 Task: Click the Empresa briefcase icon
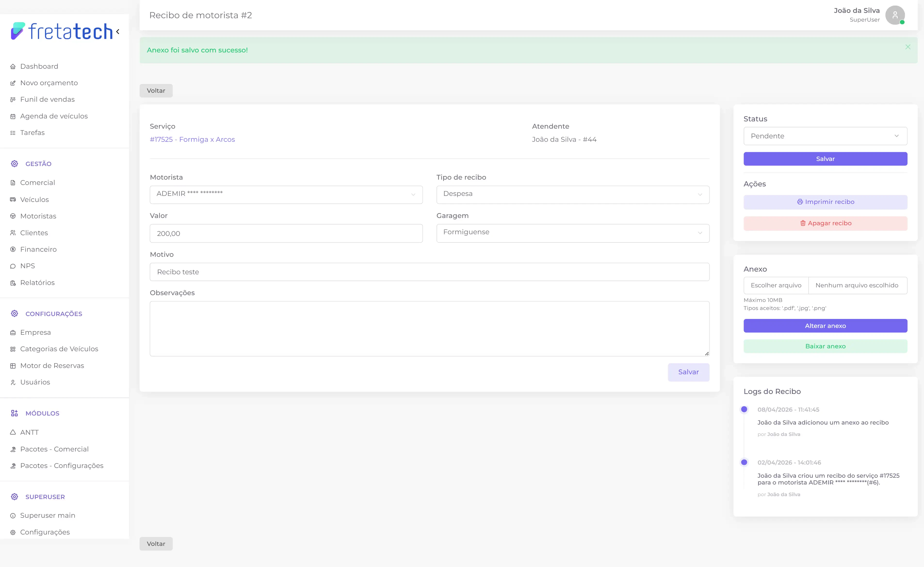(x=13, y=333)
